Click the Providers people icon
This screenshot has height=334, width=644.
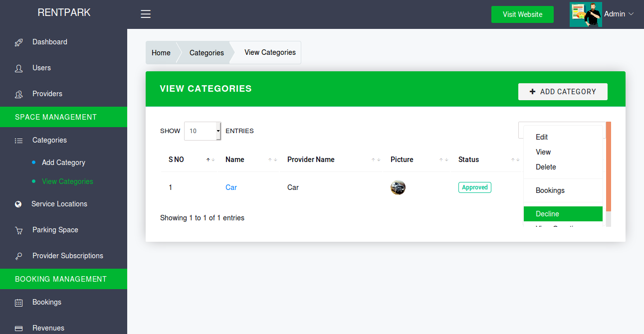[18, 94]
